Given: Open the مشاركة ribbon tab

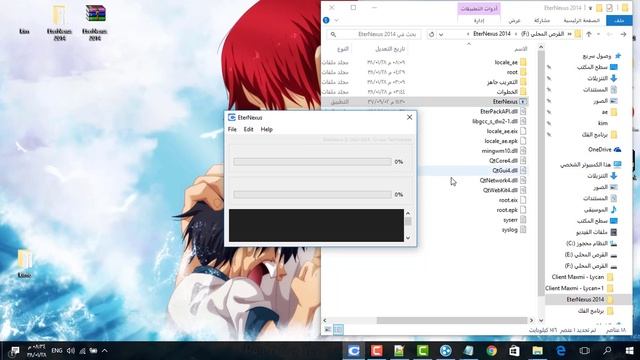Looking at the screenshot, I should [x=542, y=20].
